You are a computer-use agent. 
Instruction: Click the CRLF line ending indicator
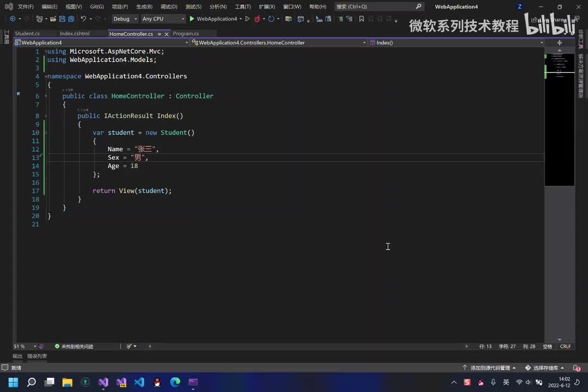pos(565,346)
